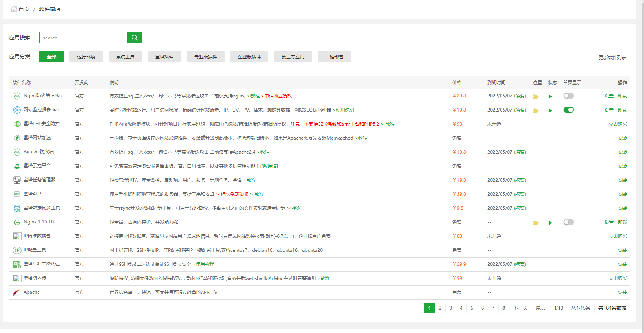Open 了解详情 link for 堡塔云控平台
The height and width of the screenshot is (333, 644).
pyautogui.click(x=268, y=166)
